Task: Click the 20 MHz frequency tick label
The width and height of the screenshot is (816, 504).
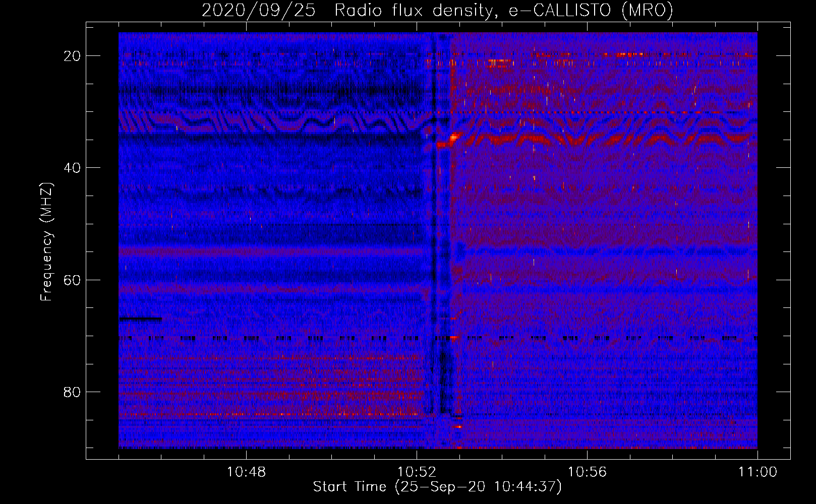Action: point(73,56)
